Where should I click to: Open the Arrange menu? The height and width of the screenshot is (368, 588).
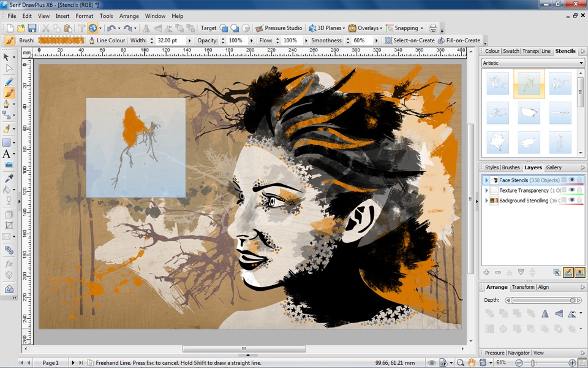point(129,16)
